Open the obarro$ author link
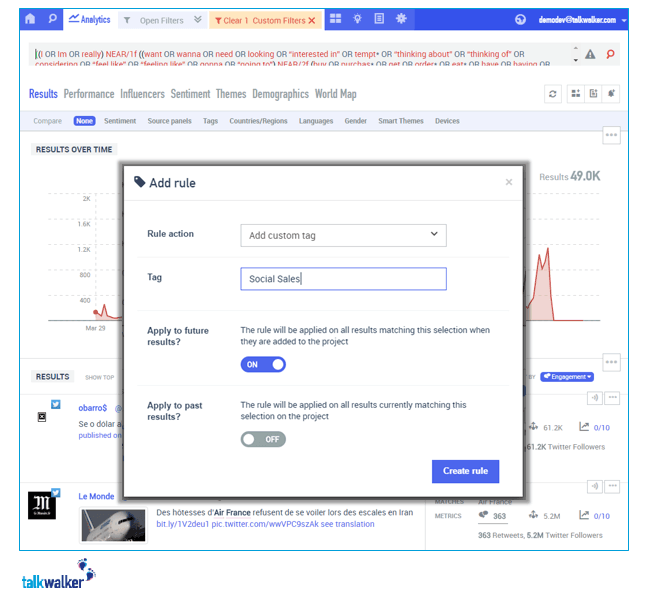 point(92,408)
